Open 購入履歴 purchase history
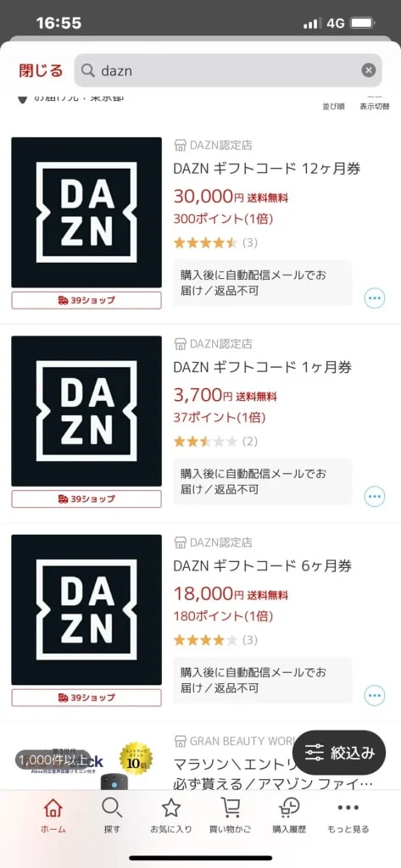 click(289, 816)
